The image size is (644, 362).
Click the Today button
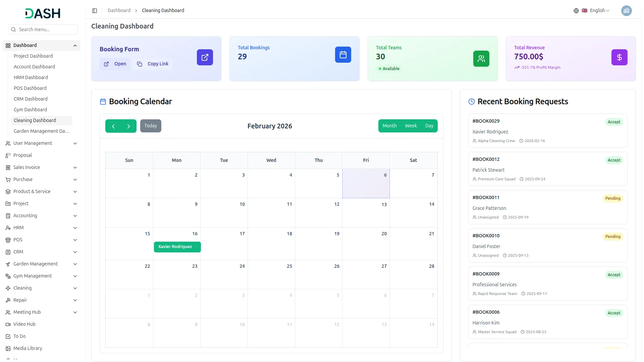(x=151, y=126)
